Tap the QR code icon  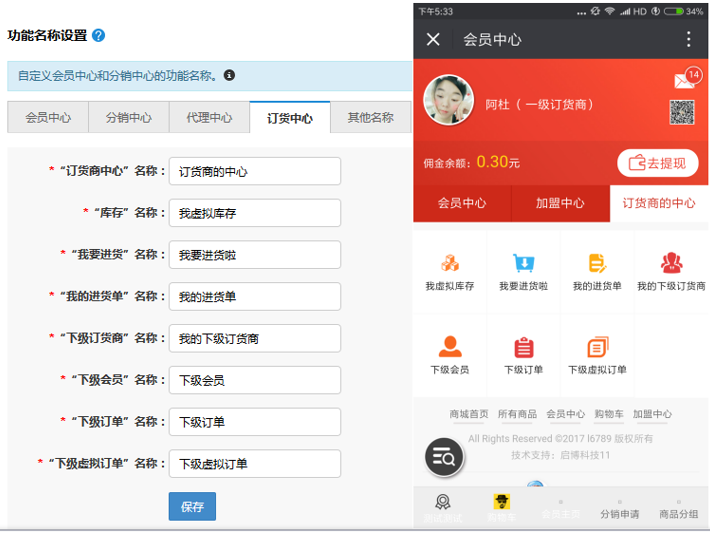(682, 112)
